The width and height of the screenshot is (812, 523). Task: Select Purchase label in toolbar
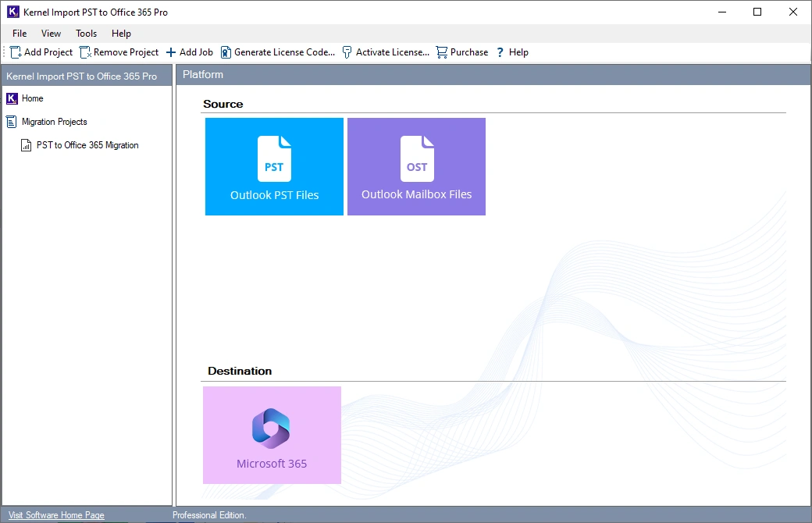[x=469, y=52]
